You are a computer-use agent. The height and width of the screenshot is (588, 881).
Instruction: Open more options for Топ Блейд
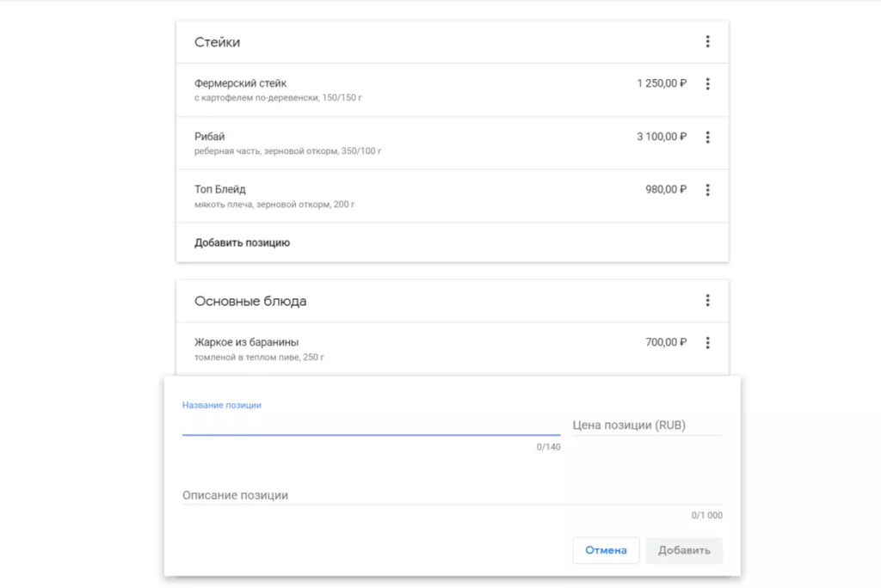pos(707,190)
